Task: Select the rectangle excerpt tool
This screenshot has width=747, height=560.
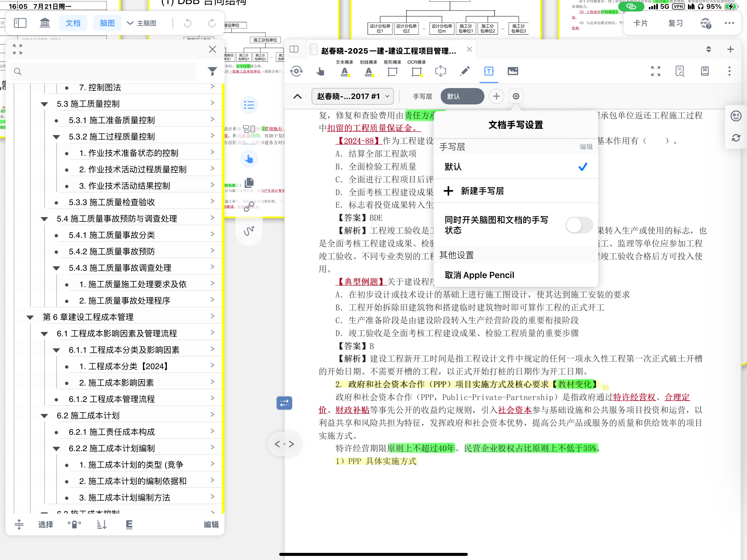Action: 392,71
